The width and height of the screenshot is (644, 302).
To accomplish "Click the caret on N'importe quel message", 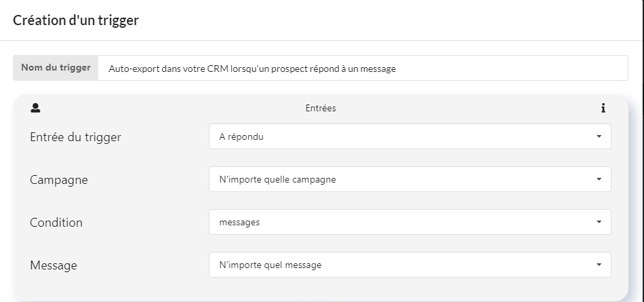I will pos(599,265).
